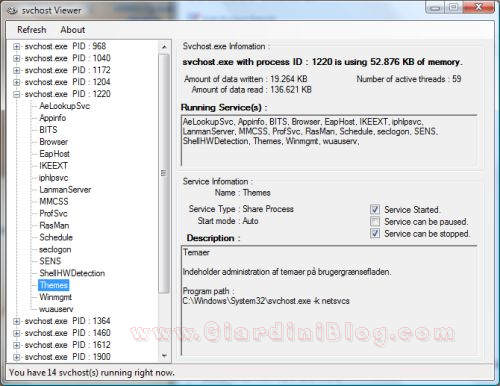Click the svchost.exe PID : 1900 label
The height and width of the screenshot is (386, 500).
coord(68,357)
